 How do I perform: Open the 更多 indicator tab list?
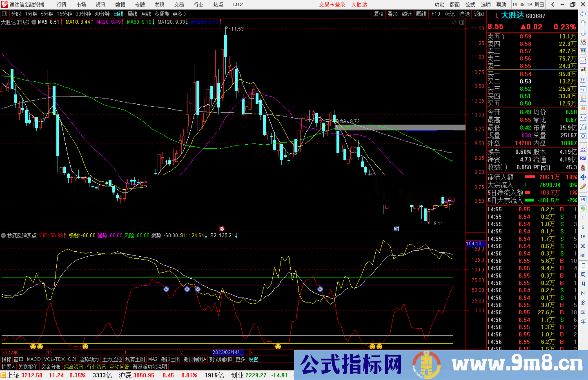240,359
